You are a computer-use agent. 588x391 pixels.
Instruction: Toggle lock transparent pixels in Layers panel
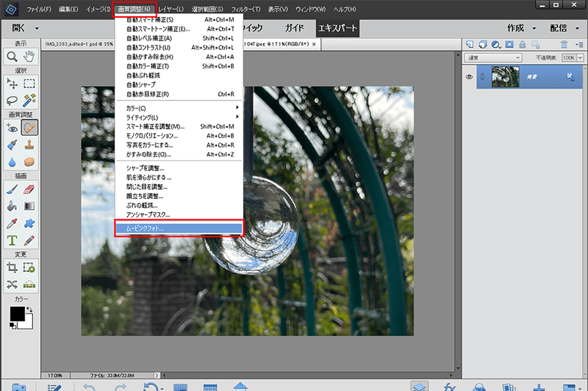click(x=536, y=44)
